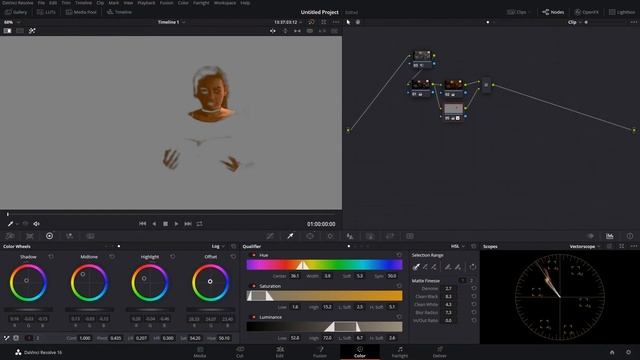
Task: Switch to the Fairlight page tab
Action: (400, 351)
